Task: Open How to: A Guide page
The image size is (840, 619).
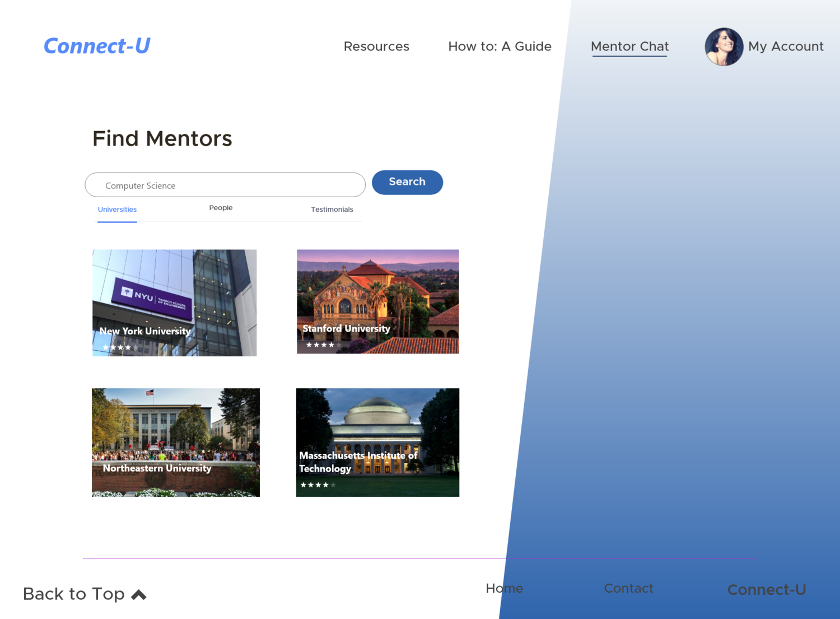Action: click(x=500, y=46)
